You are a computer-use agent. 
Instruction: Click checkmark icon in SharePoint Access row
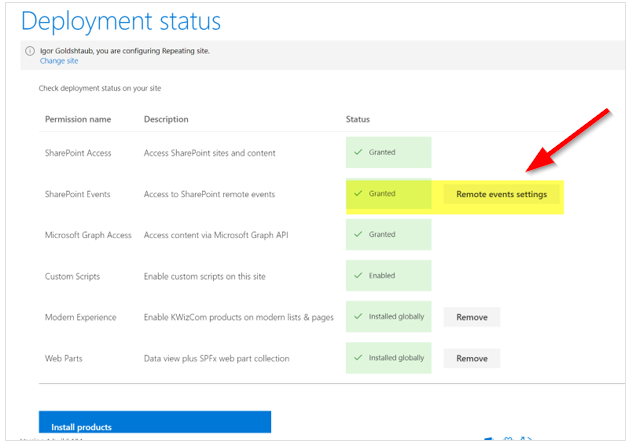(x=358, y=152)
